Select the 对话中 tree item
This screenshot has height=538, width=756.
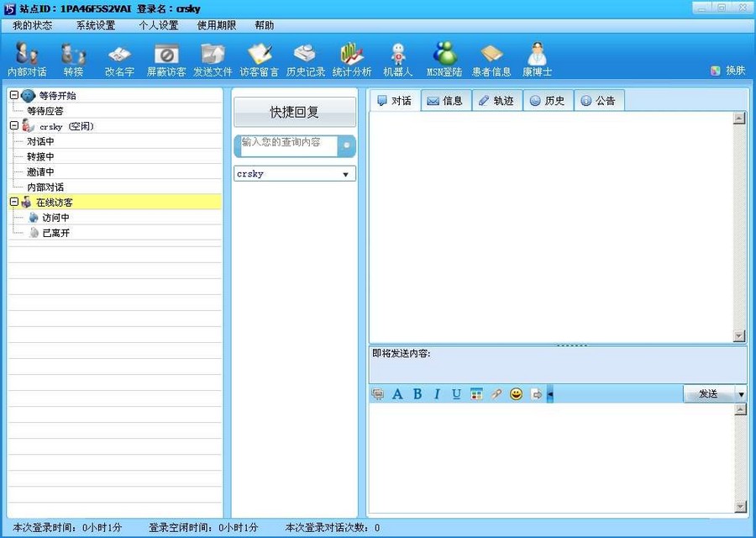(x=40, y=141)
